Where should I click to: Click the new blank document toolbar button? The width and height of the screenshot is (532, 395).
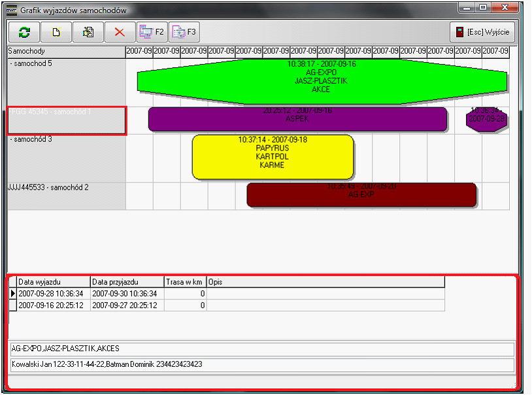[56, 31]
